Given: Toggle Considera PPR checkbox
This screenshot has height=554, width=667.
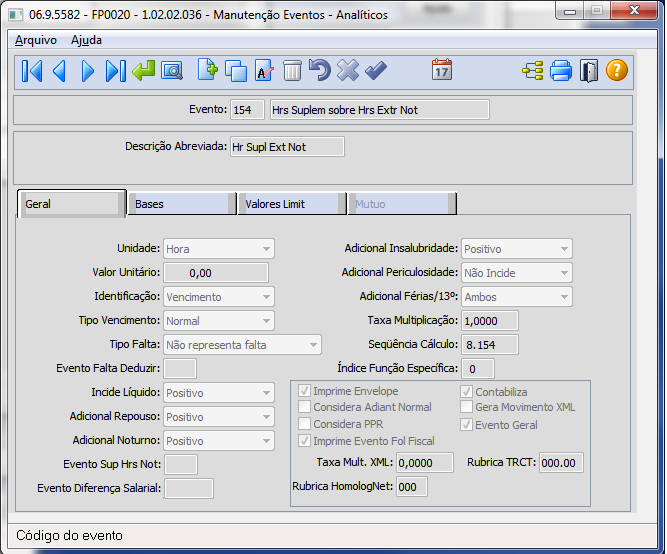Looking at the screenshot, I should pyautogui.click(x=304, y=424).
